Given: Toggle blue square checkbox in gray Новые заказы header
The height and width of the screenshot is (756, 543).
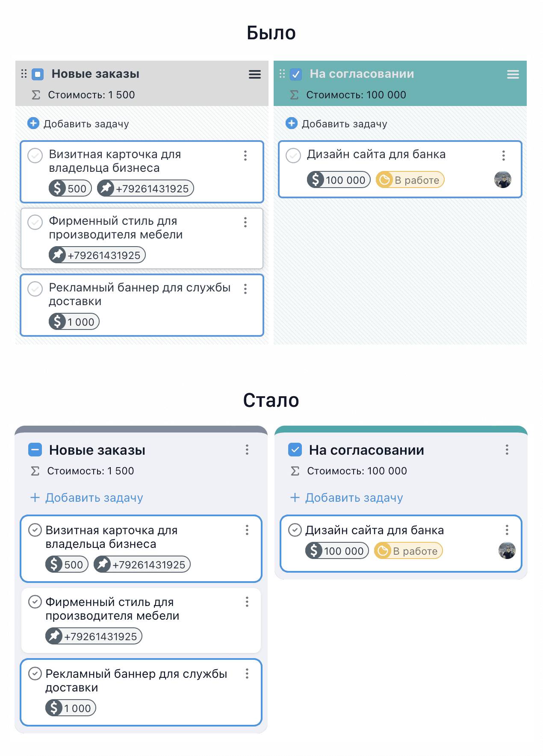Looking at the screenshot, I should (x=38, y=74).
